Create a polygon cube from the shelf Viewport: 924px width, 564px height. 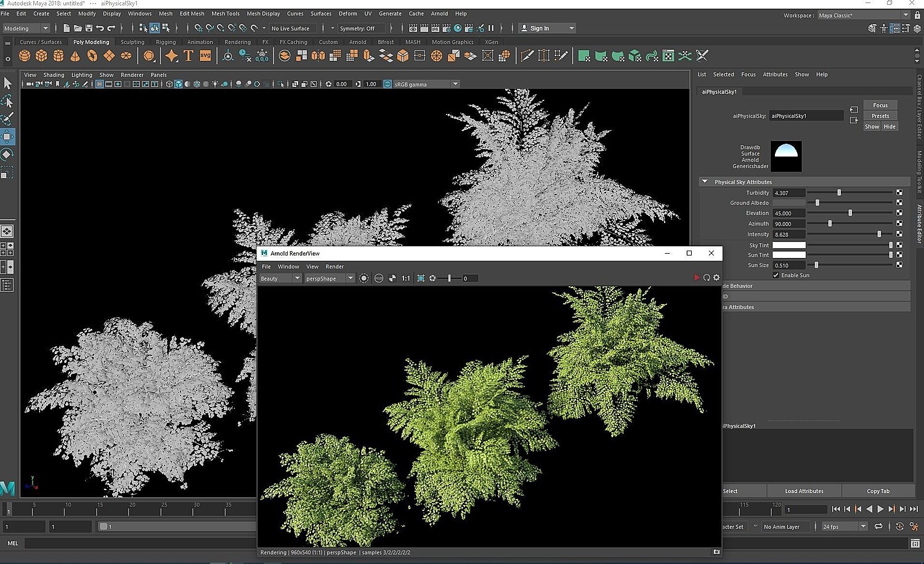pos(41,56)
